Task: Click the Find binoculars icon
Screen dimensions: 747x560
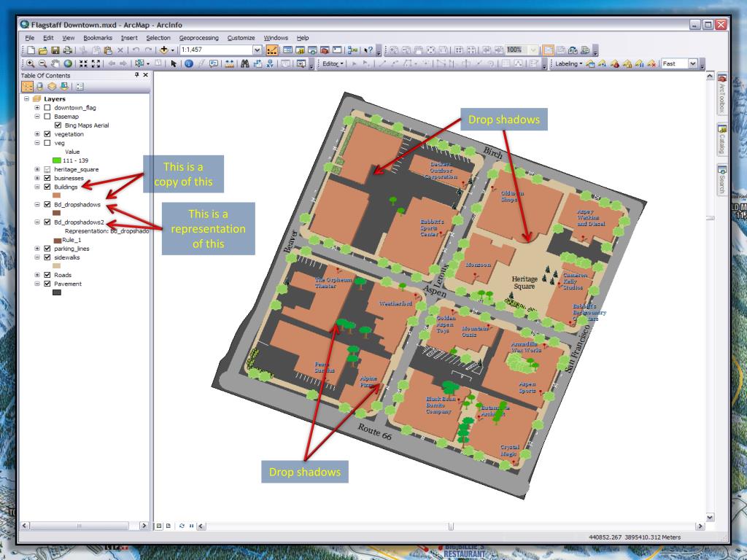Action: click(245, 64)
